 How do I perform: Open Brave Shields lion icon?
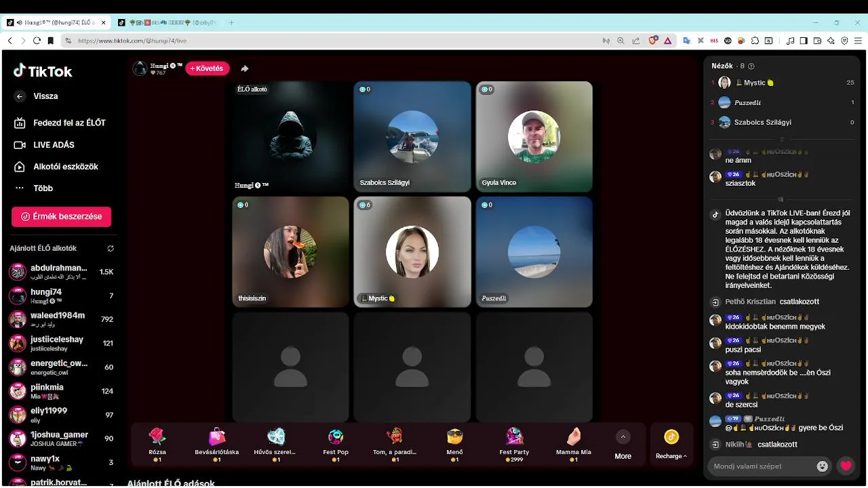653,41
